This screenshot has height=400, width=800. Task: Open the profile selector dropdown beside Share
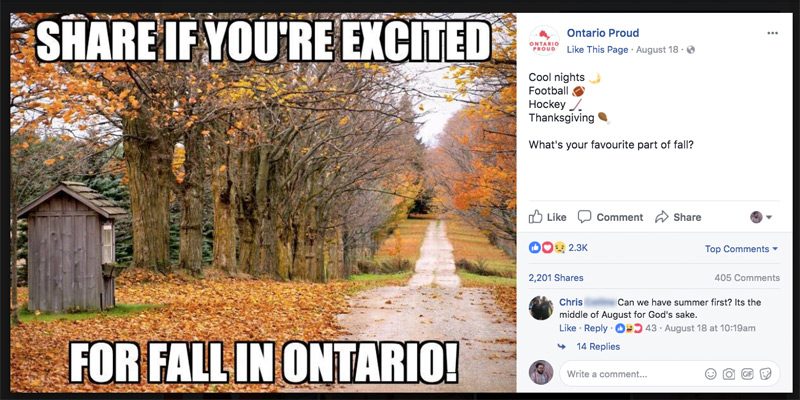click(x=761, y=217)
